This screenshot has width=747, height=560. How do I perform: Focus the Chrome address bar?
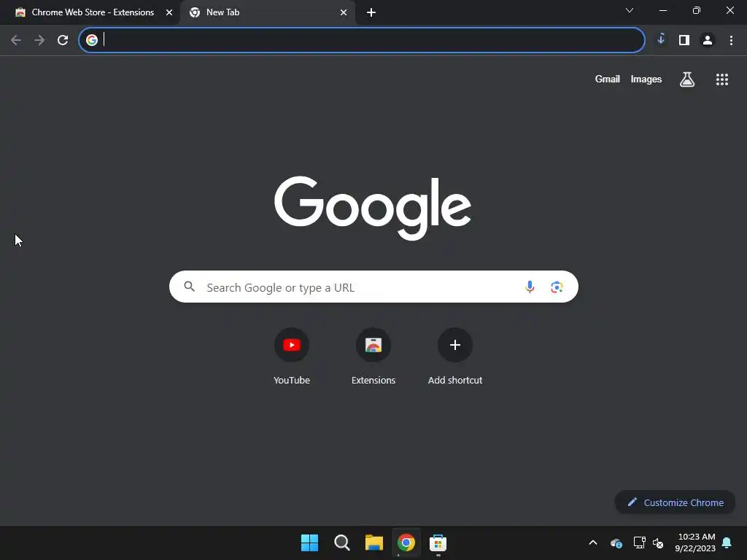tap(362, 40)
